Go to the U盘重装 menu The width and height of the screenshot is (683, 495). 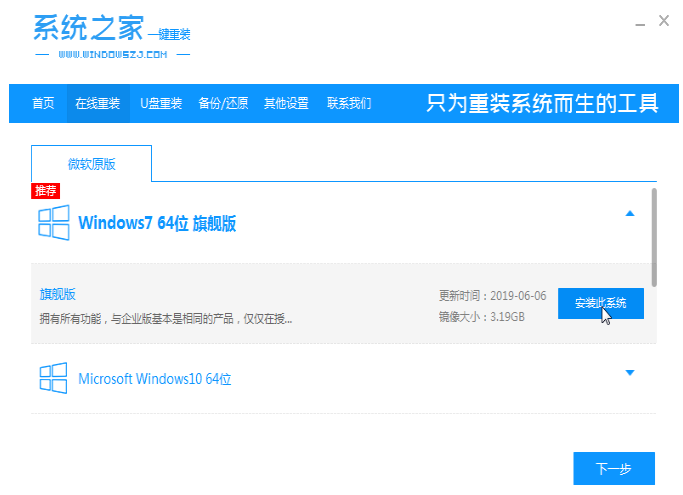coord(160,103)
